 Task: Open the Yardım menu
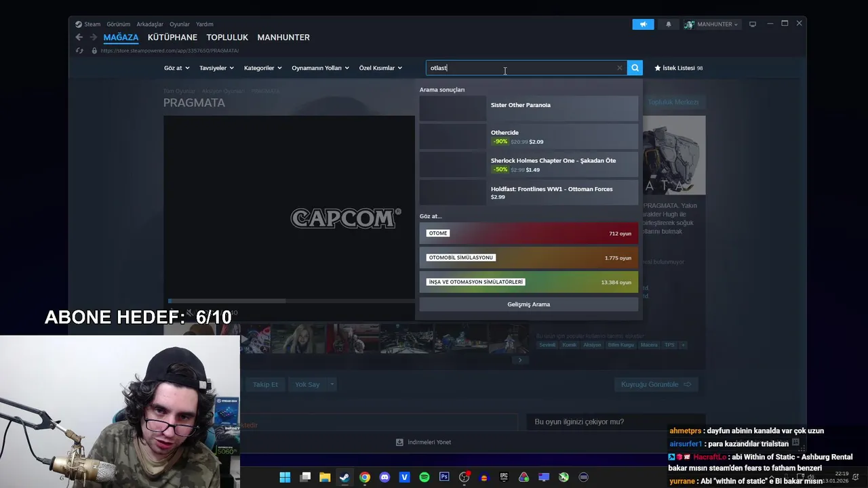point(204,24)
